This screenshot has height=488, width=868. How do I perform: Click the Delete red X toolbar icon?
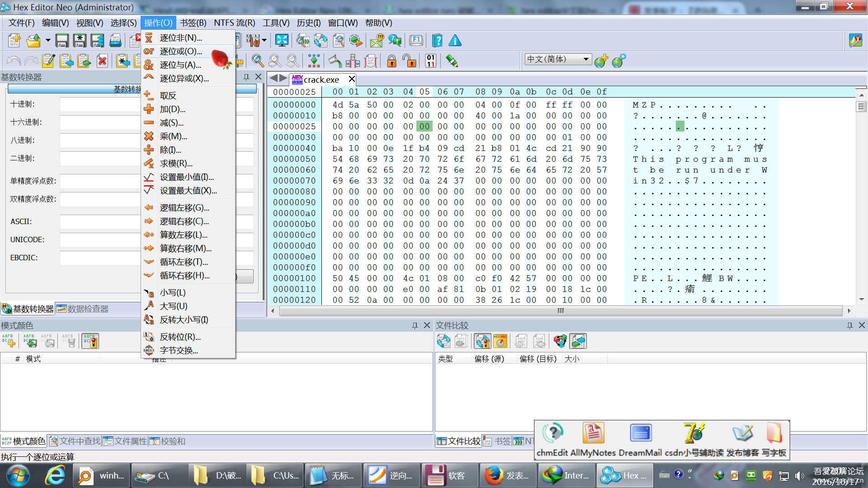[x=103, y=61]
